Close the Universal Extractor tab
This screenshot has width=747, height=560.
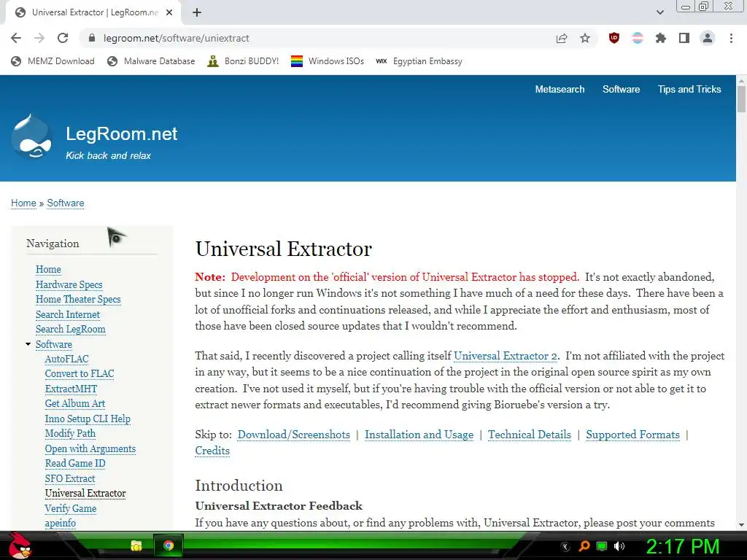point(169,13)
